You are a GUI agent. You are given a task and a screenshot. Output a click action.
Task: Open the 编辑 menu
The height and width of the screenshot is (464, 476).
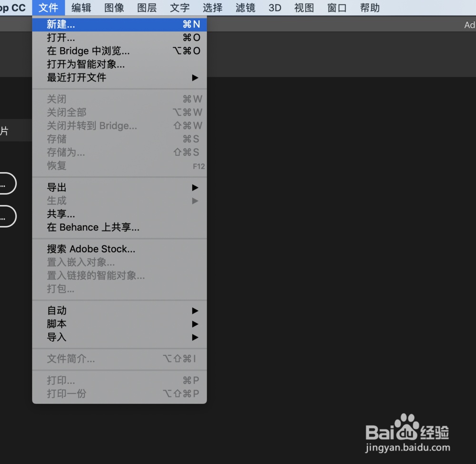(81, 8)
